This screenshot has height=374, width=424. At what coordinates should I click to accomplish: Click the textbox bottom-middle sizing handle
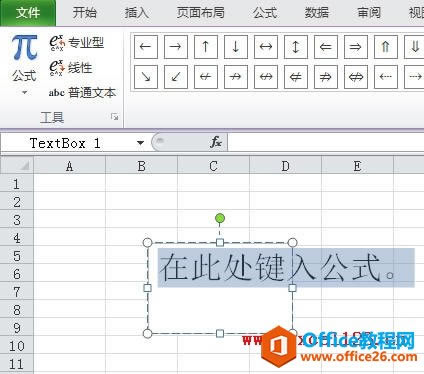pos(220,333)
